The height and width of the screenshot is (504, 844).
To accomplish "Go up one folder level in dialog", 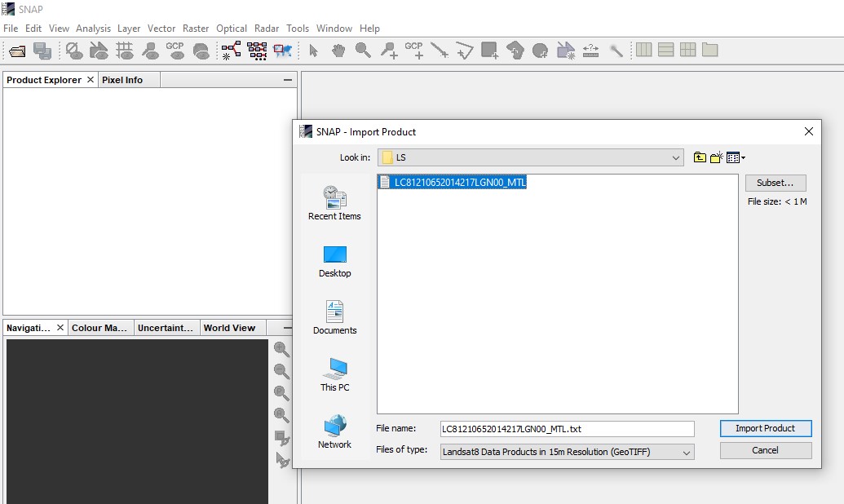I will tap(700, 157).
